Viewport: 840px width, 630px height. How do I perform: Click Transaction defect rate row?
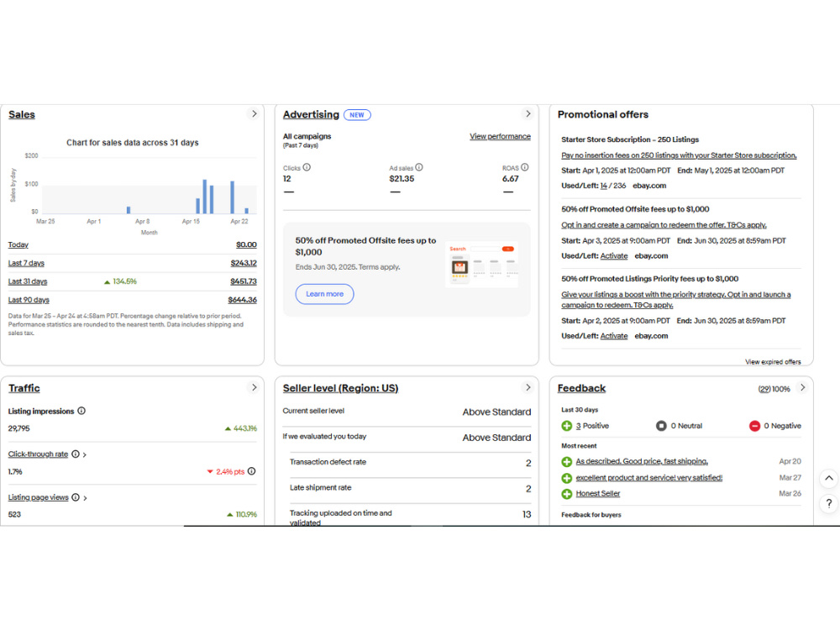pos(411,462)
